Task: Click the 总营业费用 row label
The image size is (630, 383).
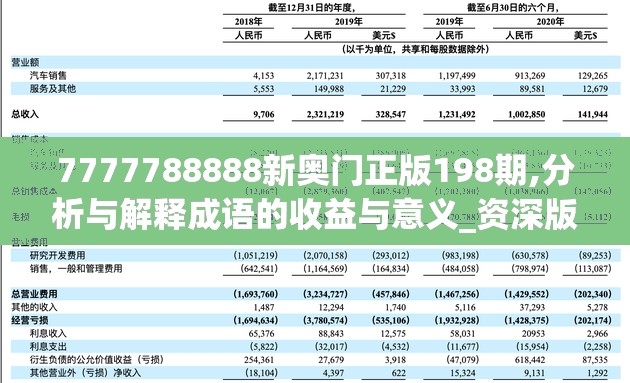Action: (x=35, y=294)
